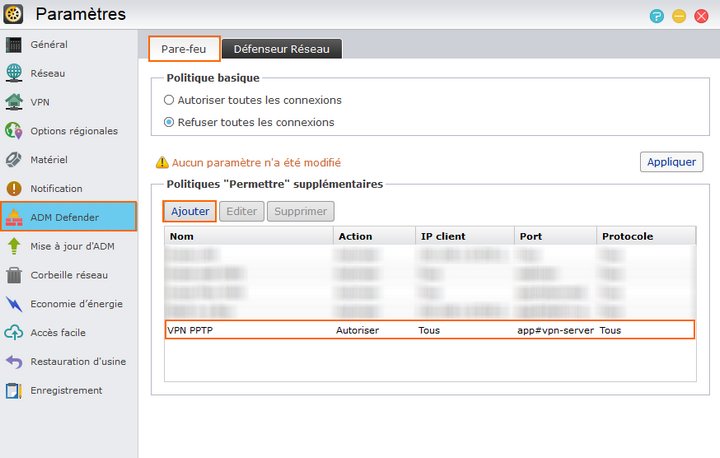
Task: Click the Options régionales globe-pin icon
Action: pos(14,131)
